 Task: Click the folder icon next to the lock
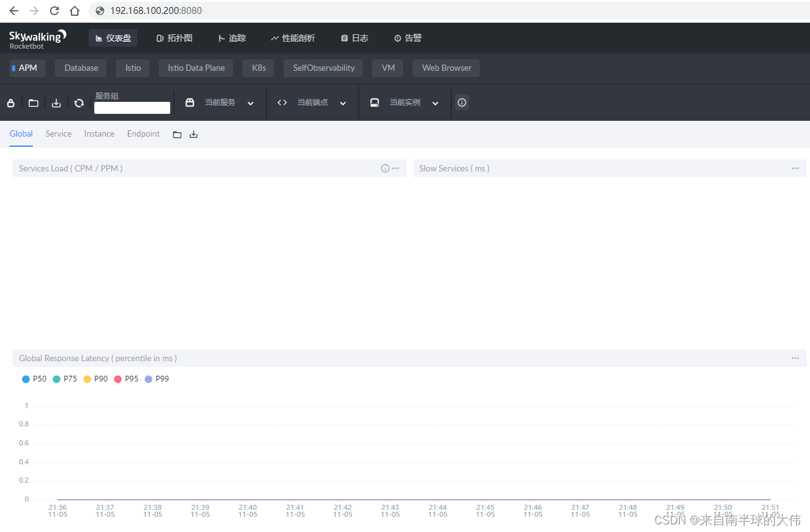click(33, 102)
